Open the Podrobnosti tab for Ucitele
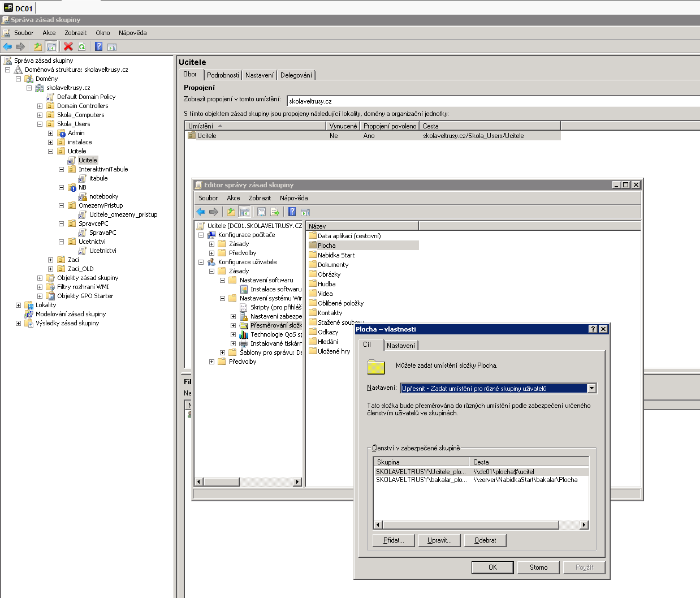Image resolution: width=700 pixels, height=598 pixels. 223,75
